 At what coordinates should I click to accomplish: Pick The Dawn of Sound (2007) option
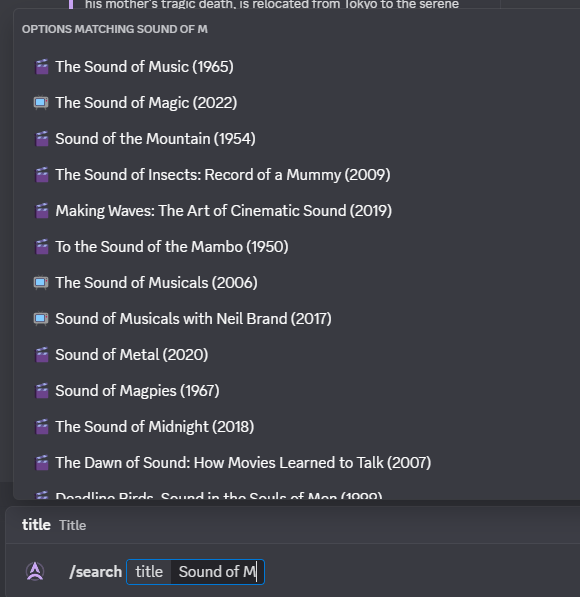tap(296, 463)
